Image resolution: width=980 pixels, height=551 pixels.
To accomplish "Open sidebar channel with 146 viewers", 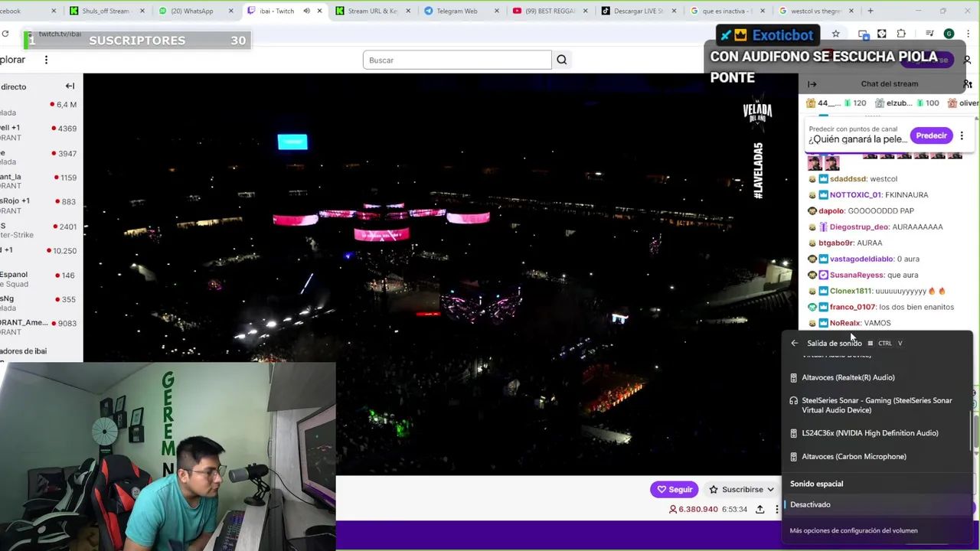I will point(40,279).
